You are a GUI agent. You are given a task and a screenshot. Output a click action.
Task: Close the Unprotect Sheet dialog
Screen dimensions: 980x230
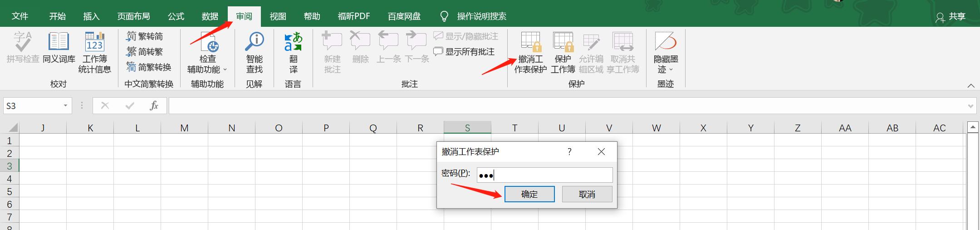pos(601,152)
